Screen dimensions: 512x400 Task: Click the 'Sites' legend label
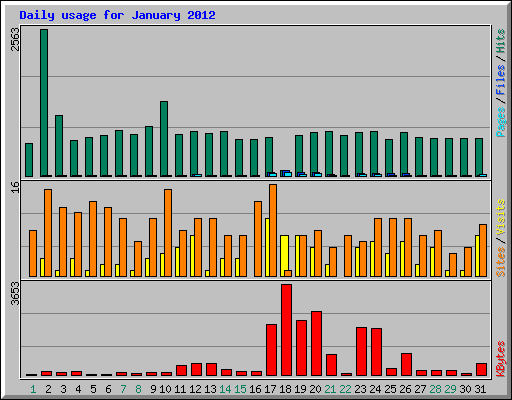501,262
